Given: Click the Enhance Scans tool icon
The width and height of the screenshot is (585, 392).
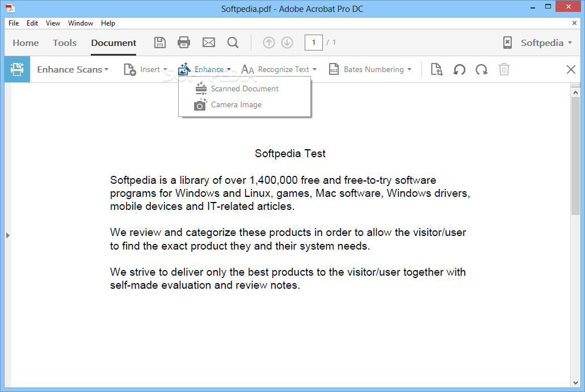Looking at the screenshot, I should tap(17, 69).
